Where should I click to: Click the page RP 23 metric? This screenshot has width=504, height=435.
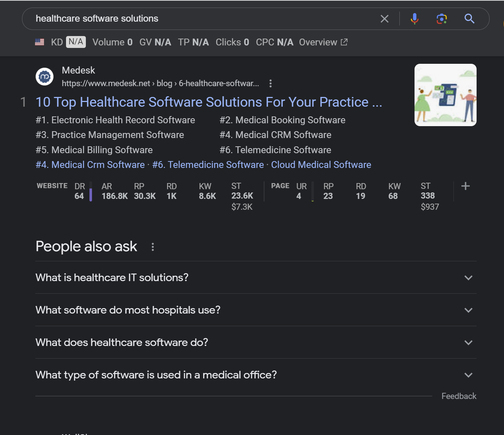[x=328, y=191]
